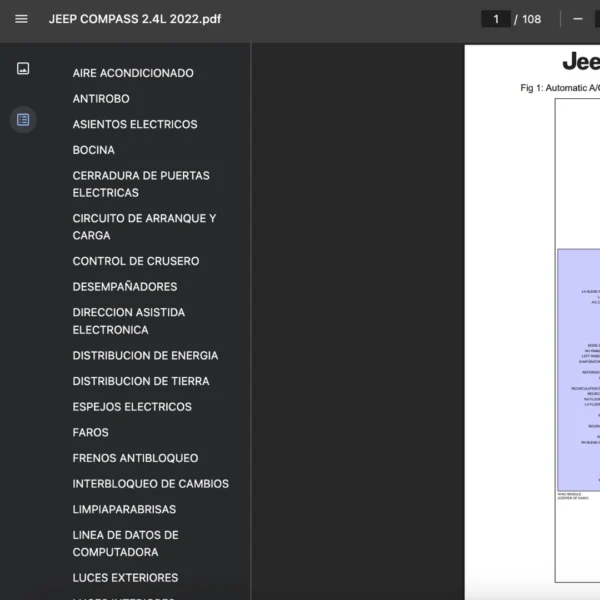Viewport: 600px width, 600px height.
Task: Select the document outline icon
Action: click(23, 120)
